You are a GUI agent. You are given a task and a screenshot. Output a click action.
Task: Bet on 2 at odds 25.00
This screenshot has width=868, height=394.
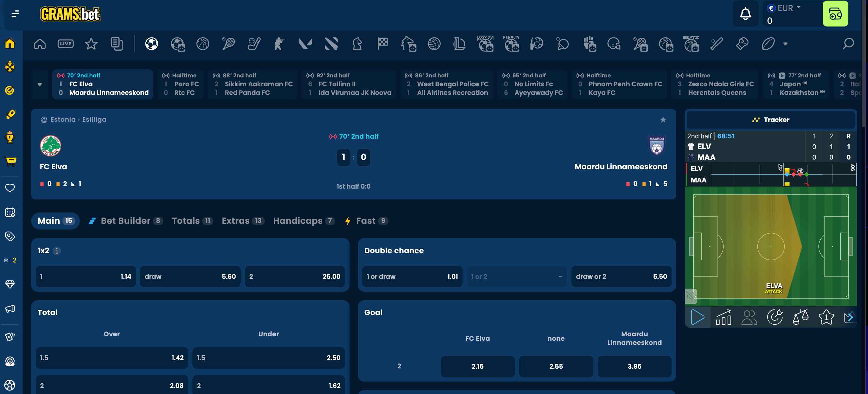point(295,276)
